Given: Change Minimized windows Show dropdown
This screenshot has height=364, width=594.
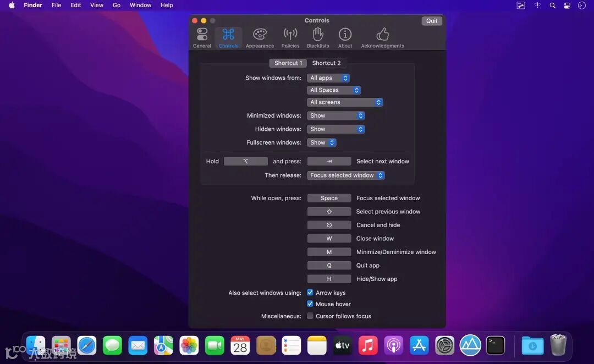Looking at the screenshot, I should coord(335,115).
